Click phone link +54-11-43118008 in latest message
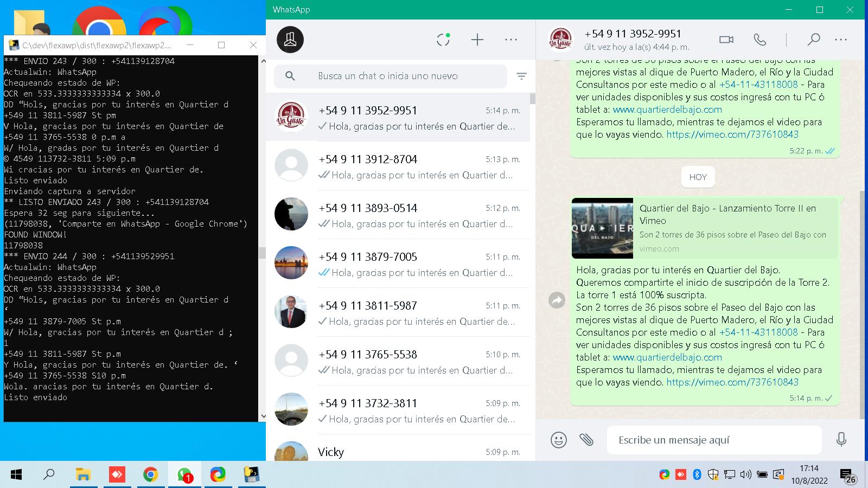This screenshot has height=488, width=868. [x=758, y=332]
